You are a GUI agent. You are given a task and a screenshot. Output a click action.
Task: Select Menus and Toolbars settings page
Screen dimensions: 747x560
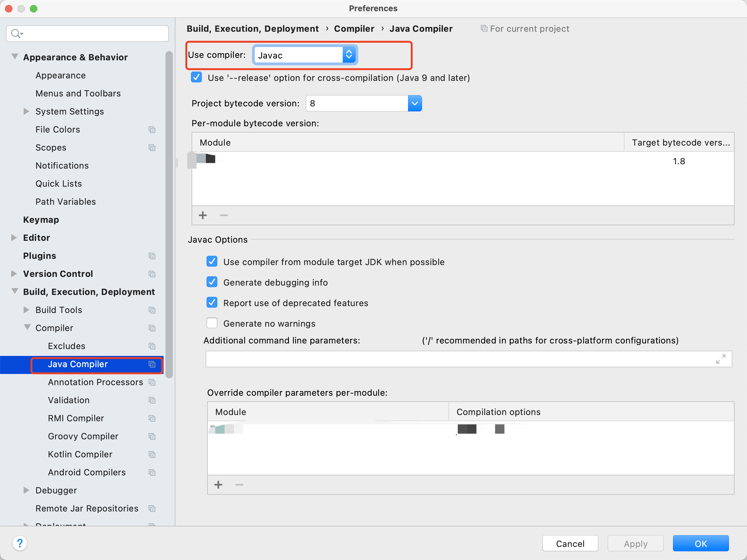coord(78,93)
